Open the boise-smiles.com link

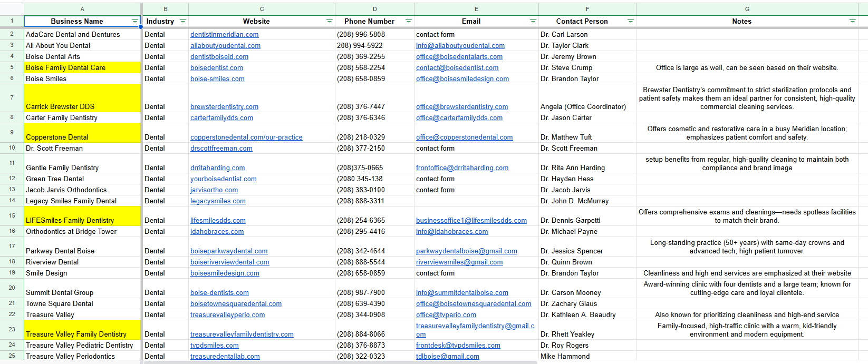(217, 79)
